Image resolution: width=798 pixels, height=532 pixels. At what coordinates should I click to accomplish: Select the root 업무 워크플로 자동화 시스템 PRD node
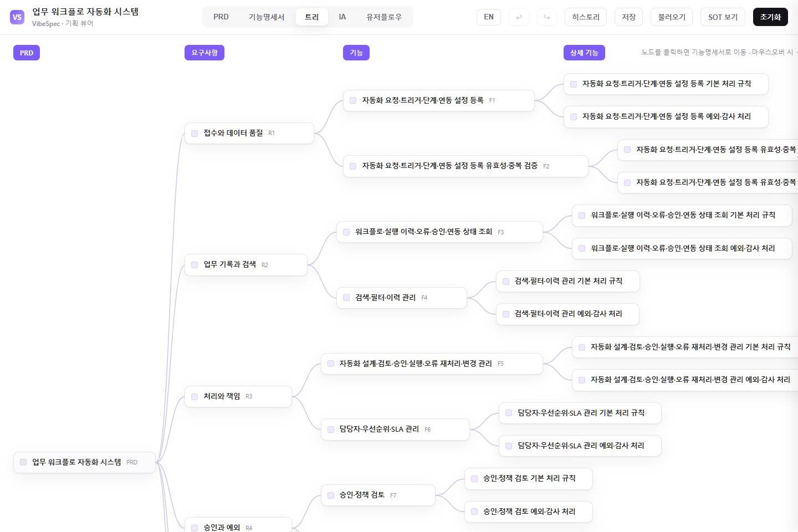(x=84, y=462)
